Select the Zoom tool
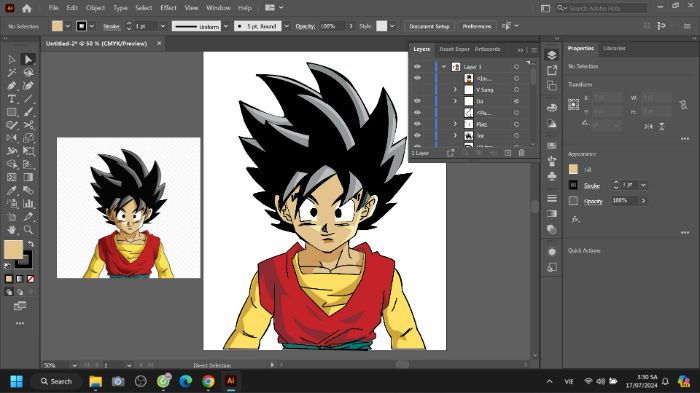 pyautogui.click(x=28, y=230)
